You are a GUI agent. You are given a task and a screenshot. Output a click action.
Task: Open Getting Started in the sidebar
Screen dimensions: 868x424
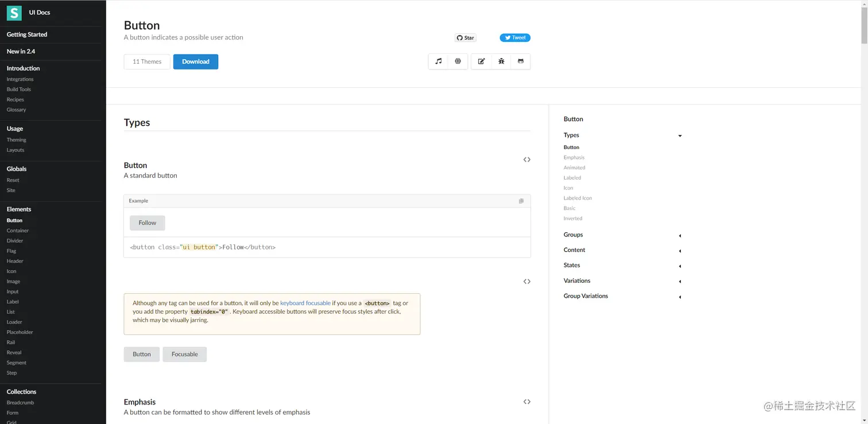[x=27, y=34]
